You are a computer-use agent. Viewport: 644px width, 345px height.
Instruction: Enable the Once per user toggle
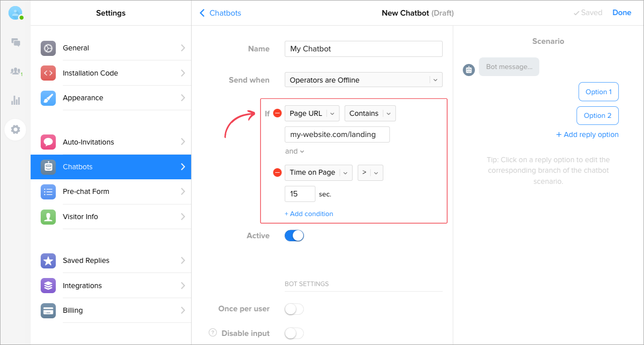point(294,309)
